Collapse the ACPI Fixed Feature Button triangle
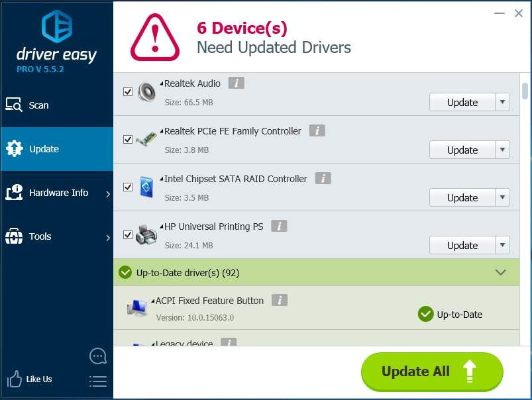The width and height of the screenshot is (532, 400). (x=153, y=301)
